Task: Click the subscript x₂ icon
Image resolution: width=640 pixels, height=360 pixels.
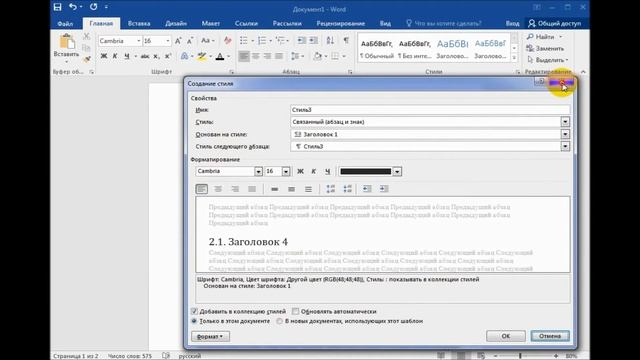Action: click(x=156, y=56)
